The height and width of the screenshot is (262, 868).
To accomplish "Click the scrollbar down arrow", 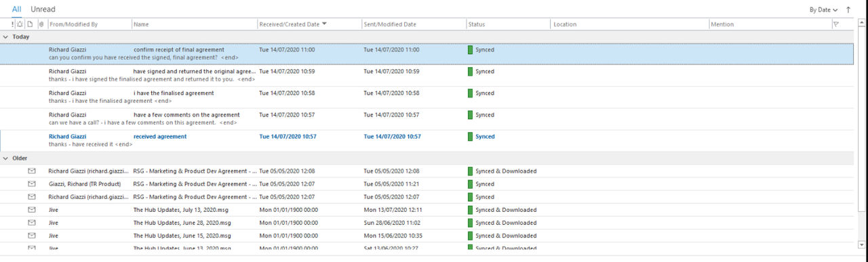I will tap(861, 244).
